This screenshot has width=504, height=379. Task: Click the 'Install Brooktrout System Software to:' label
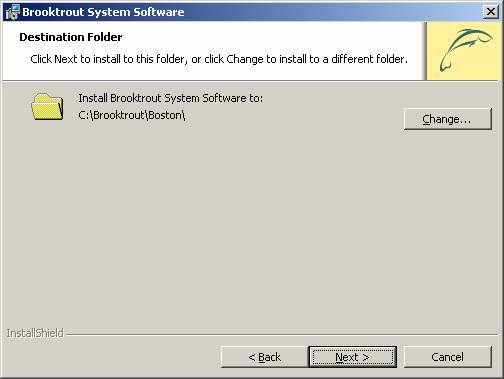pyautogui.click(x=171, y=98)
